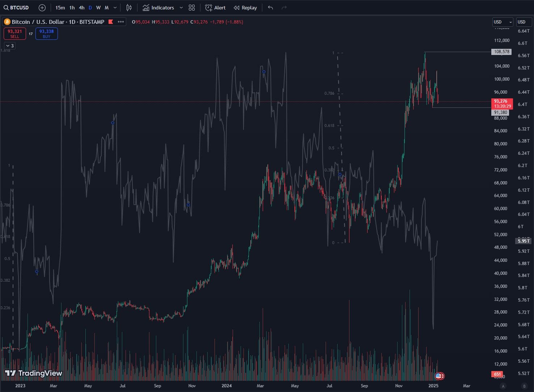Toggle the A auto-scale button
This screenshot has height=392, width=534.
pyautogui.click(x=503, y=386)
